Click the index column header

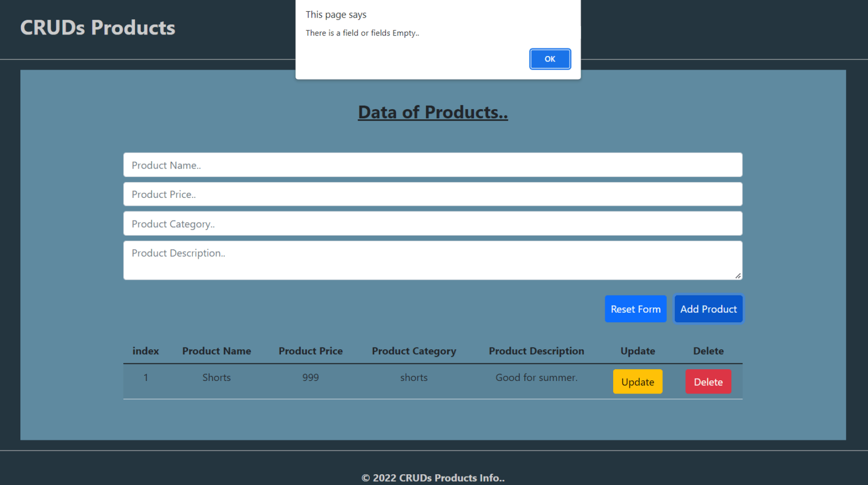(145, 351)
